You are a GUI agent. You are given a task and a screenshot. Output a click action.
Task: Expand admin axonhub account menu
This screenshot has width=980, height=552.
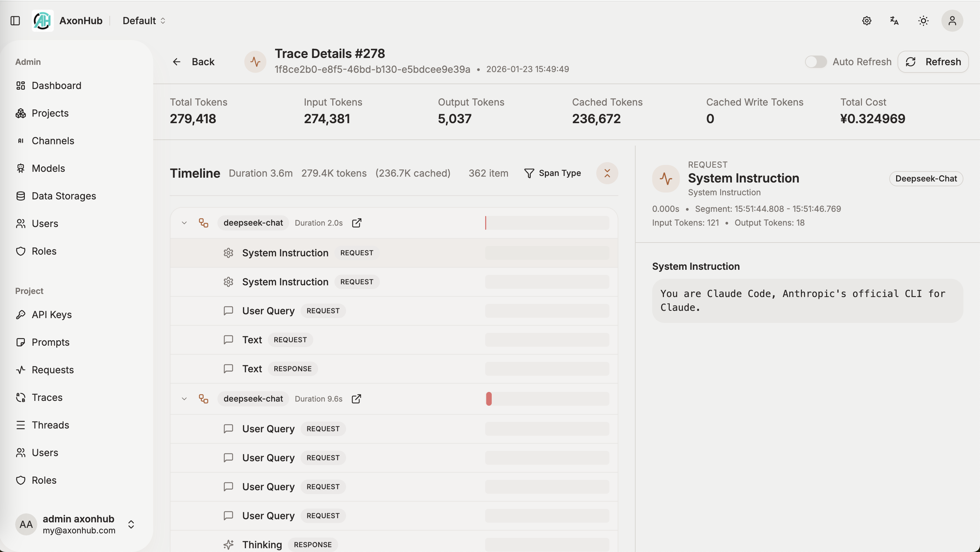(131, 524)
